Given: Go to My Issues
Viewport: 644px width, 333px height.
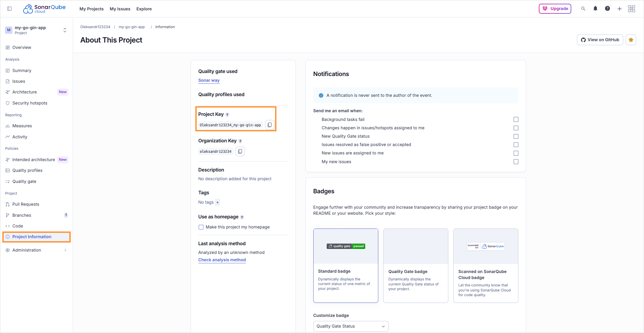Looking at the screenshot, I should 120,9.
